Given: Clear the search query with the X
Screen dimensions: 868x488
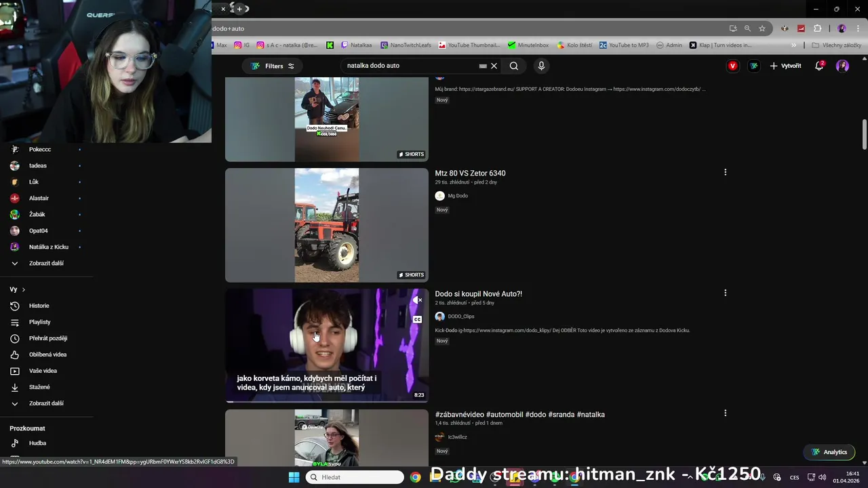Looking at the screenshot, I should click(x=494, y=66).
